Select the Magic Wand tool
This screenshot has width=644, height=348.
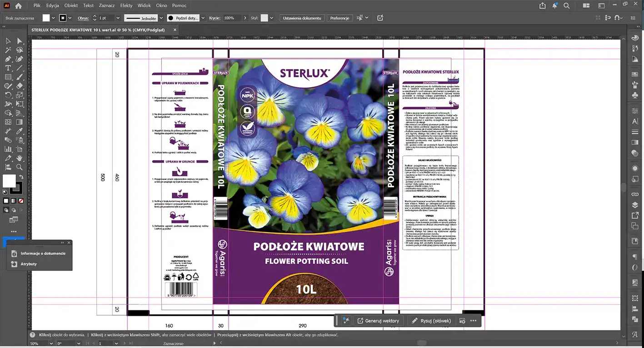point(8,50)
